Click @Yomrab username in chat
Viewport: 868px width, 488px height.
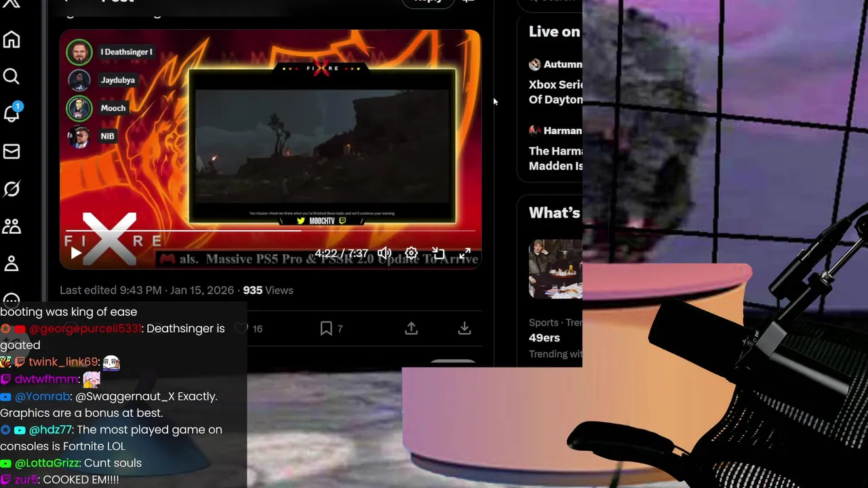tap(43, 396)
